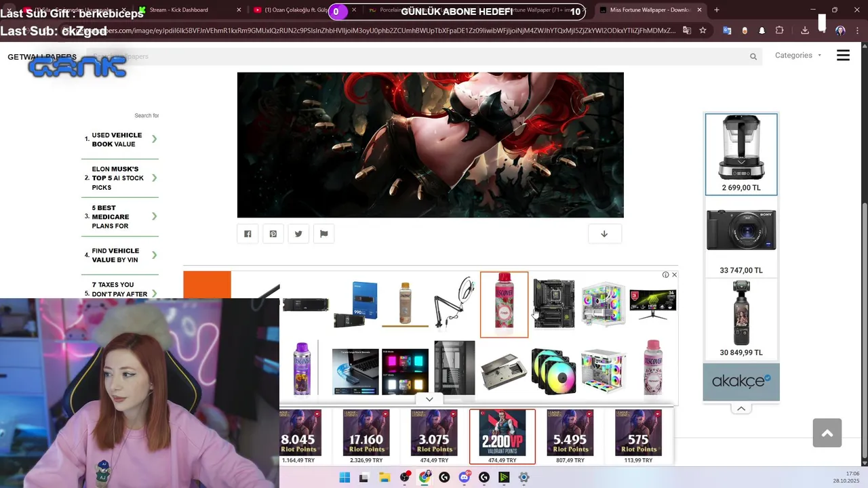
Task: Open Chrome downloads icon
Action: [x=805, y=30]
